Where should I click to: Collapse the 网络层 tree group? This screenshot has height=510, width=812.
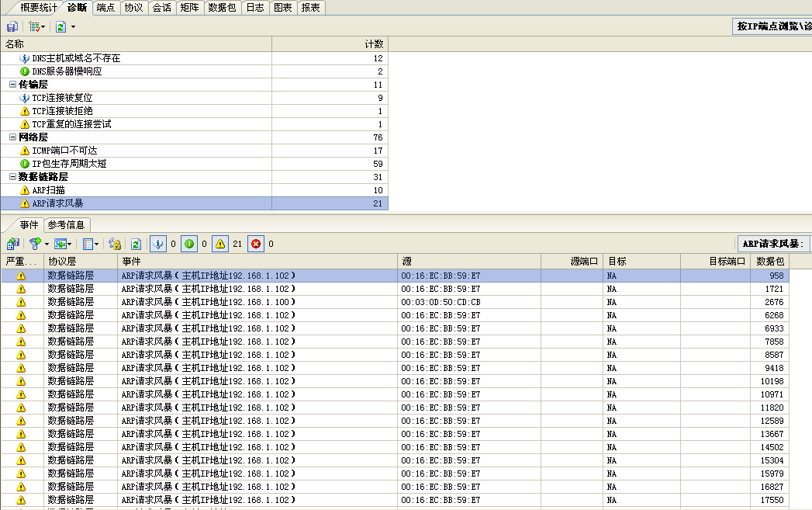click(12, 137)
